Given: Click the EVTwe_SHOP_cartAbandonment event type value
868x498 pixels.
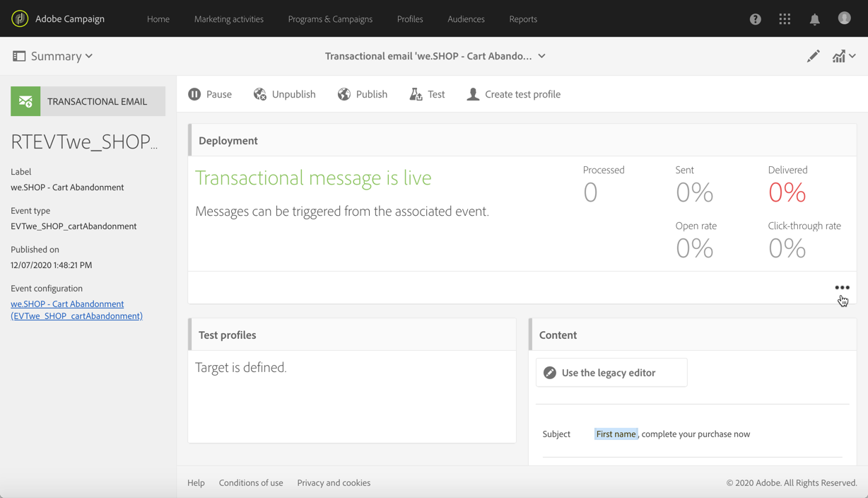Looking at the screenshot, I should click(x=74, y=226).
